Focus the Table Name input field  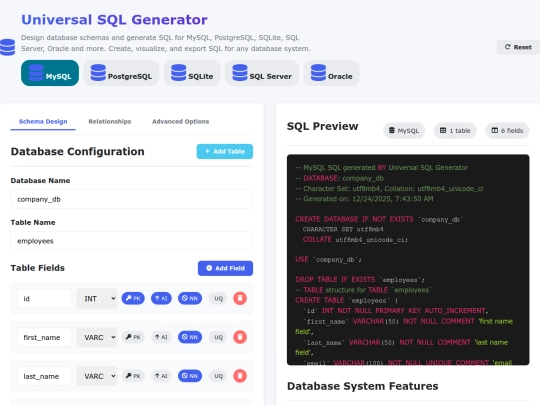[x=132, y=241]
